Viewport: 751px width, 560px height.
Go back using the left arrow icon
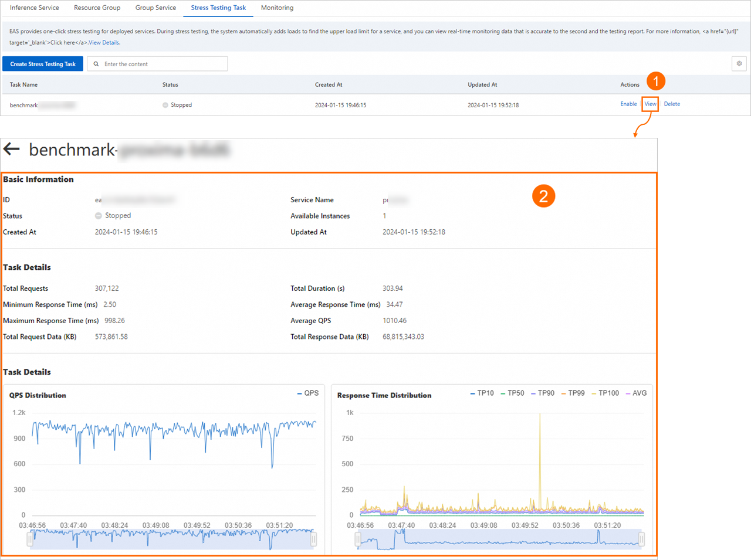point(12,149)
